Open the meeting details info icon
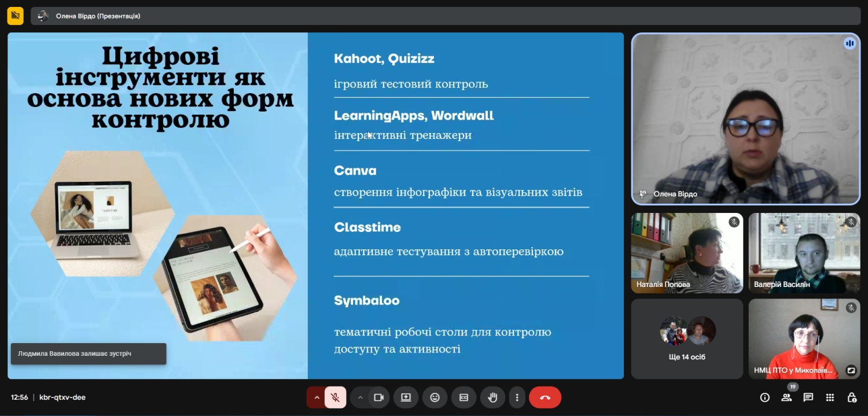The height and width of the screenshot is (416, 868). (765, 397)
